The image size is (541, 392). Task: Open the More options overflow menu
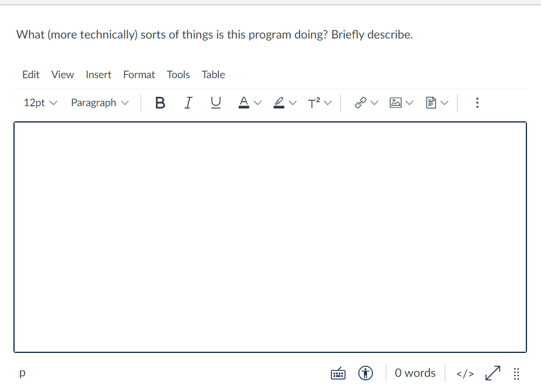pos(477,103)
